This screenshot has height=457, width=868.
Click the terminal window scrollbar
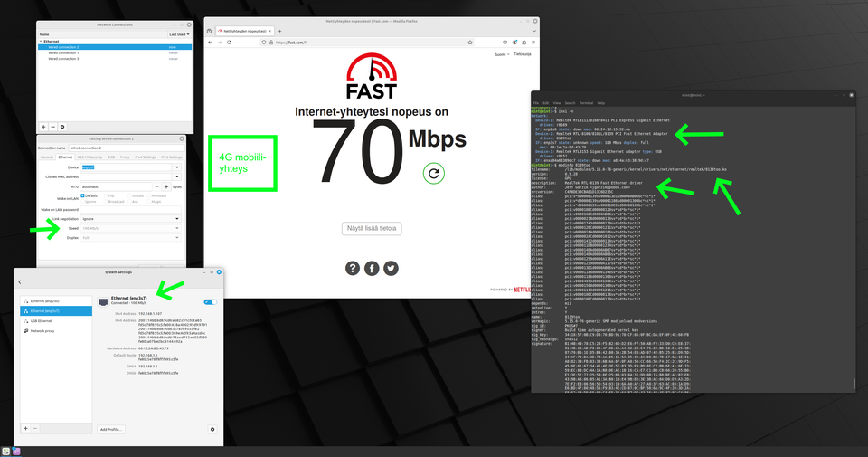pyautogui.click(x=854, y=383)
